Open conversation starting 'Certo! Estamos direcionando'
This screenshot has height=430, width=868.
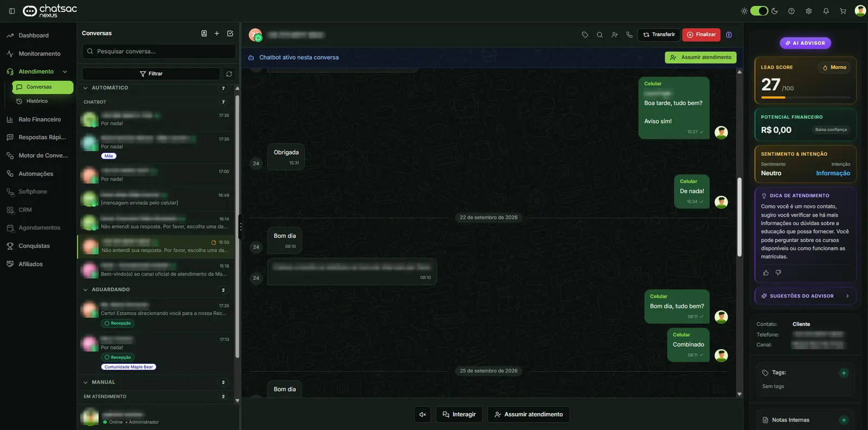156,315
